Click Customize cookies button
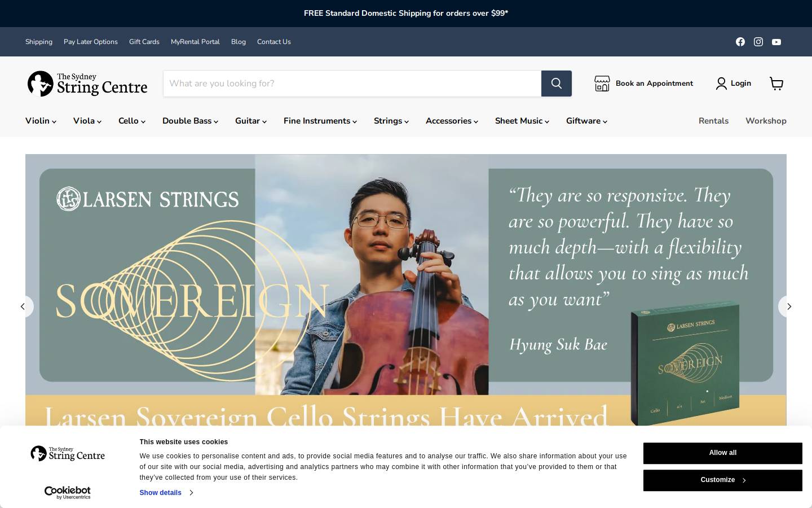The height and width of the screenshot is (508, 812). pos(723,480)
